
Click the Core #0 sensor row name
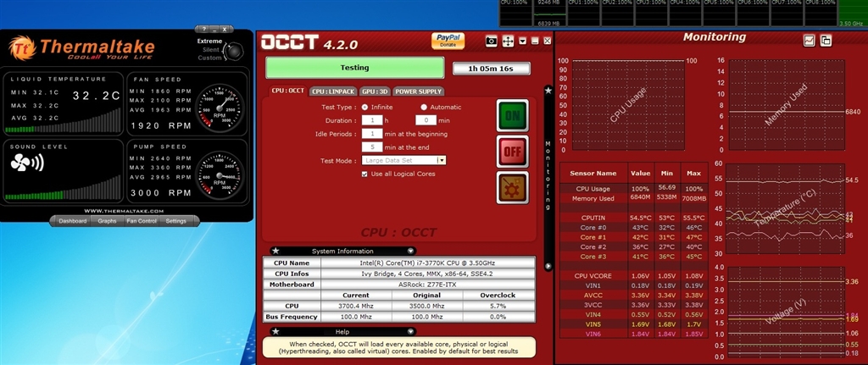point(593,227)
